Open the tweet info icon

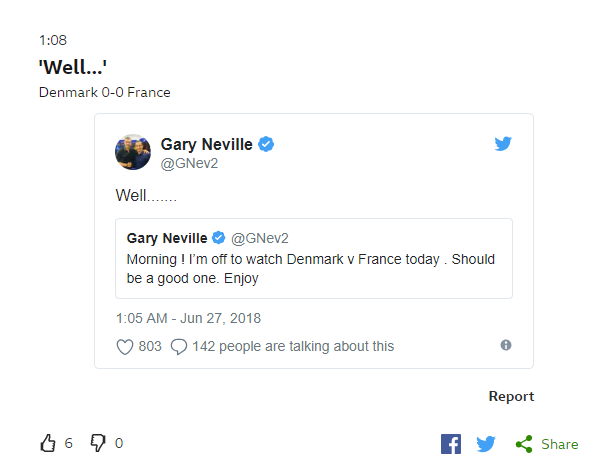[x=506, y=345]
